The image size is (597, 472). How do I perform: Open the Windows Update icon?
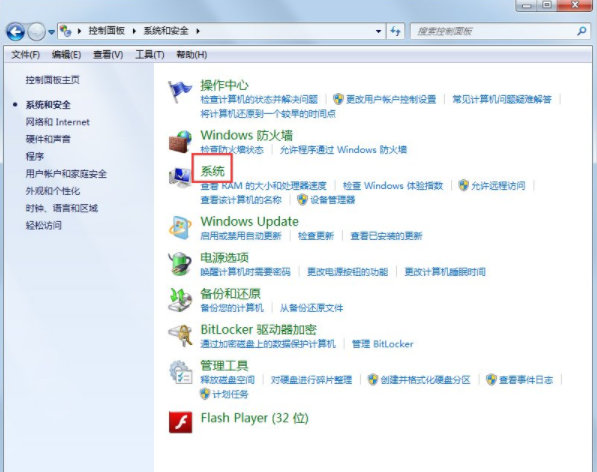tap(180, 228)
